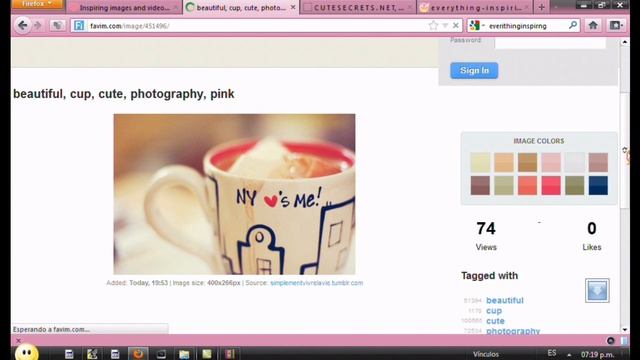Close the add-on bar with the small x
Viewport: 640px width, 360px height.
18,340
